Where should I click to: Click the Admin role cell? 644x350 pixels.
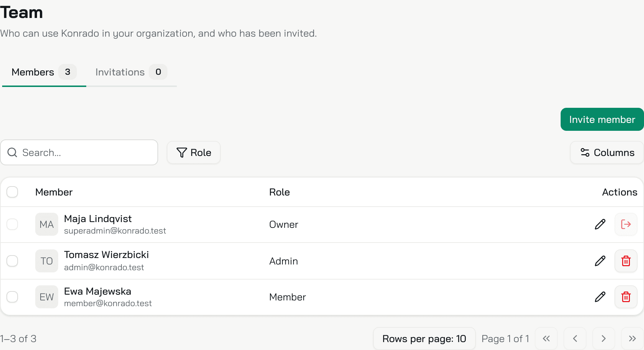[x=284, y=261]
